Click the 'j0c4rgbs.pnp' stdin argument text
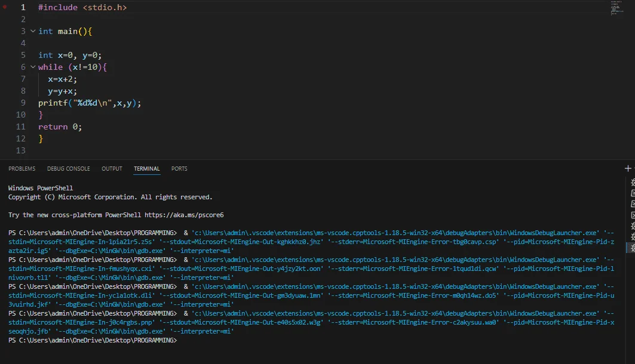This screenshot has width=635, height=364. point(130,322)
